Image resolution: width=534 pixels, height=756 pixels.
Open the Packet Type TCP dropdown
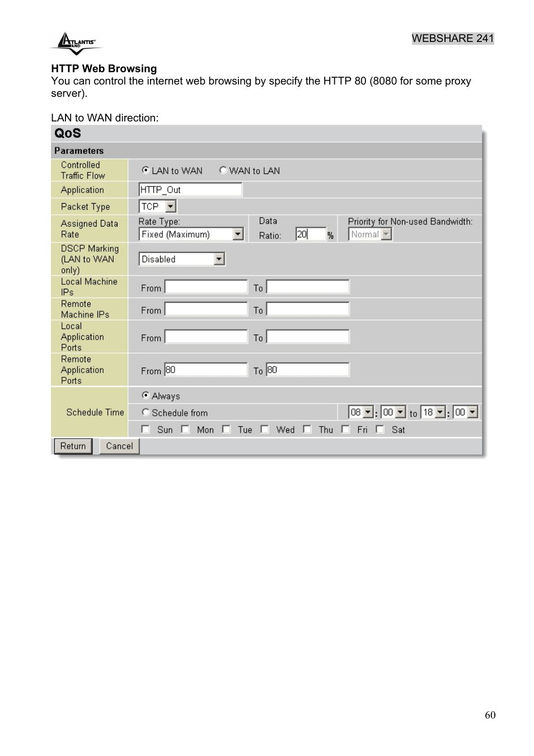point(158,206)
